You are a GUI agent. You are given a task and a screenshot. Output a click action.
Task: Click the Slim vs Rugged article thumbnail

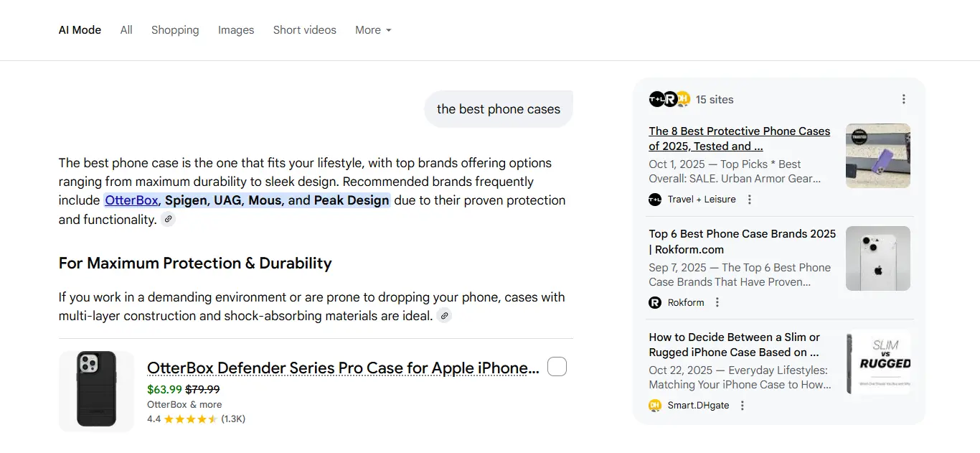pyautogui.click(x=878, y=363)
